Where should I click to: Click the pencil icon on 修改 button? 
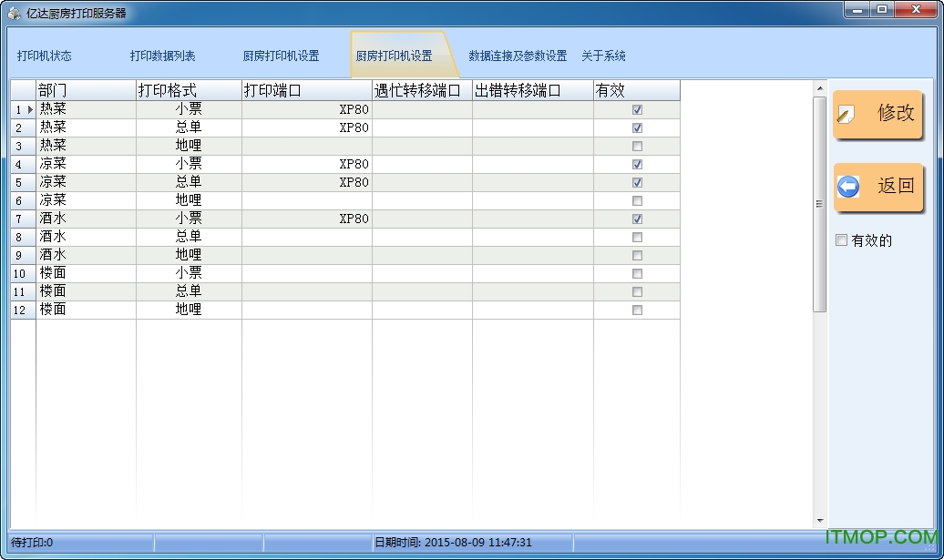click(846, 115)
